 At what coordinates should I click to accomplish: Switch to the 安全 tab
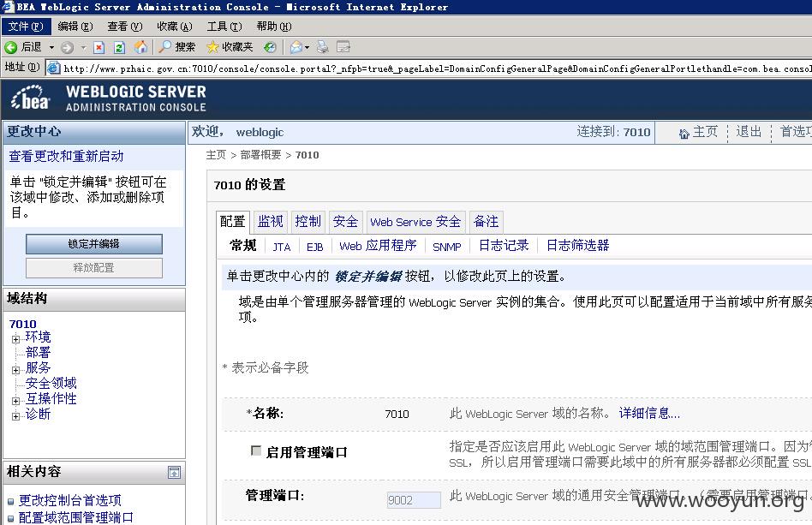[x=345, y=222]
